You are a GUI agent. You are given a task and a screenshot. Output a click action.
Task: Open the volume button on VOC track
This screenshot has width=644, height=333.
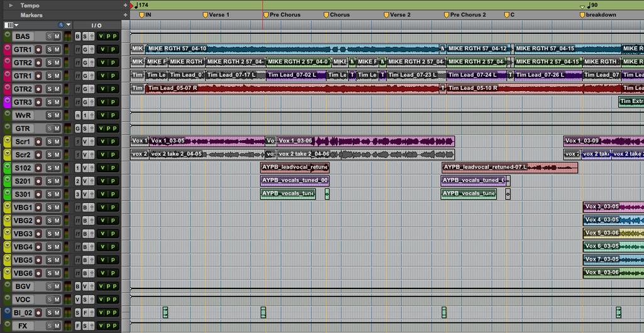coord(101,300)
